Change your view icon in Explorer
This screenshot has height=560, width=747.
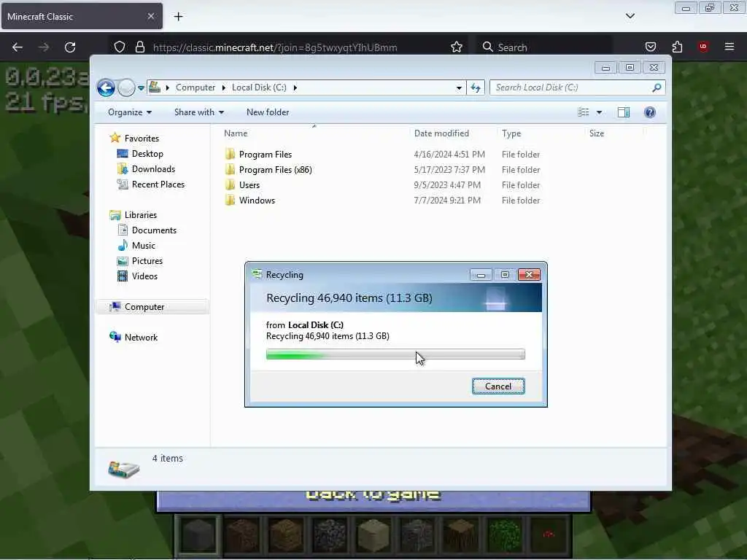coord(584,112)
